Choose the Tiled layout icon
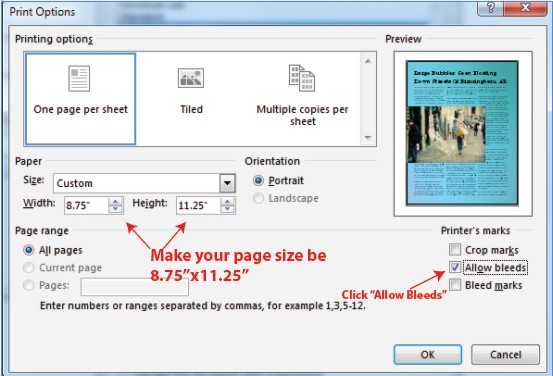Viewport: 553px width, 376px height. coord(191,78)
